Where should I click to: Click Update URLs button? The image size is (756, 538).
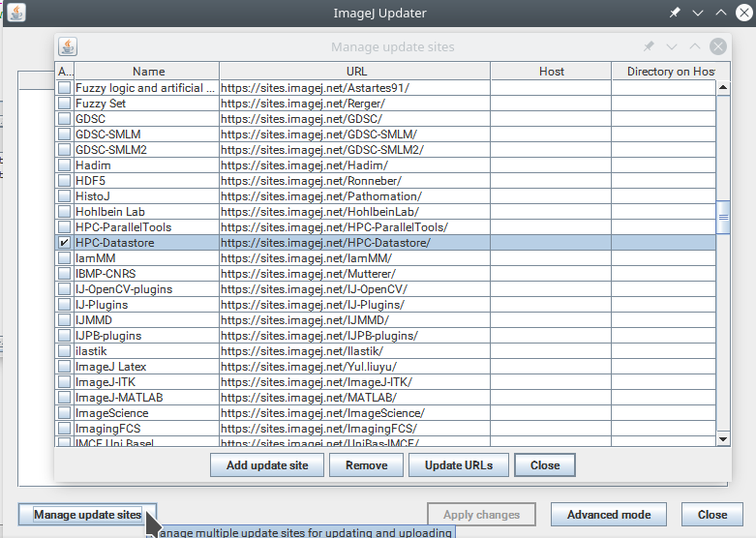[459, 465]
